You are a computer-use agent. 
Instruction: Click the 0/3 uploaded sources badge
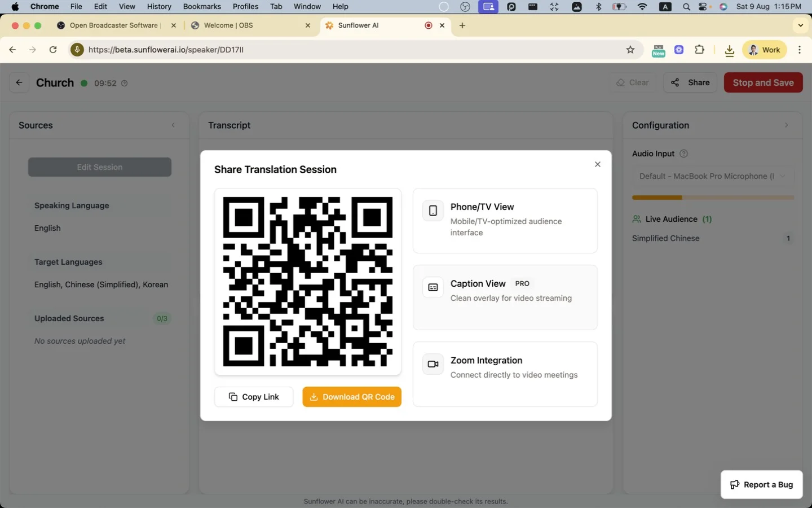point(162,318)
